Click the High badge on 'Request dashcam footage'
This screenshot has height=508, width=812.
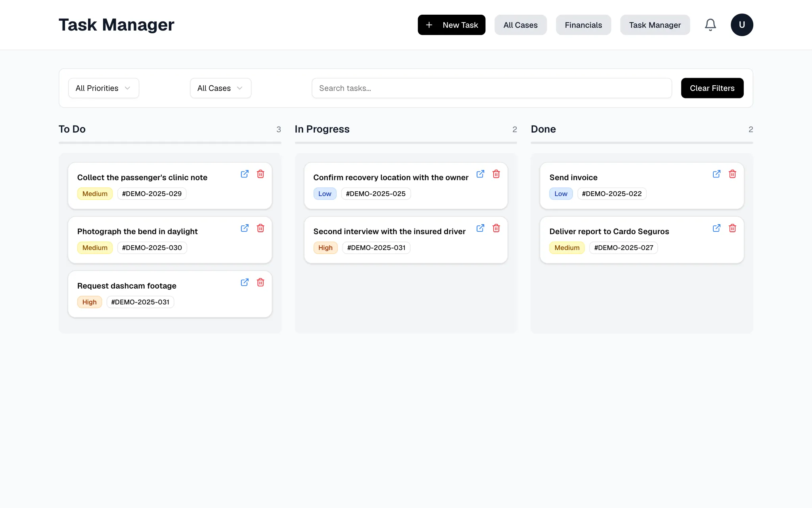click(89, 302)
